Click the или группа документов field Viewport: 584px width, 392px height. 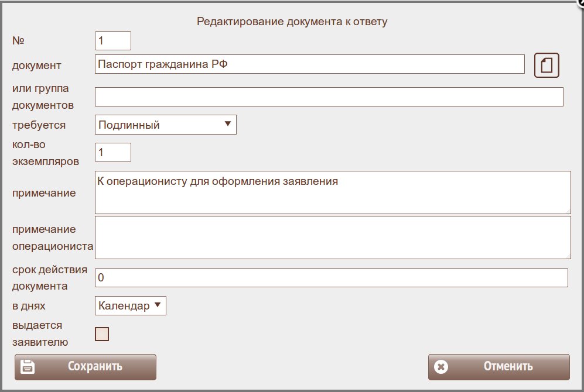(x=329, y=97)
